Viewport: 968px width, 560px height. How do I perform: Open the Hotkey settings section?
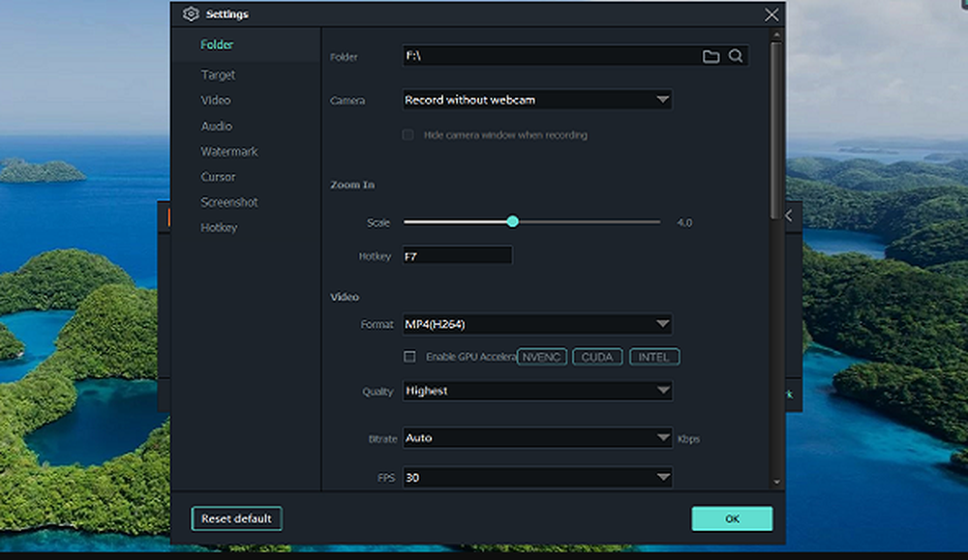219,228
